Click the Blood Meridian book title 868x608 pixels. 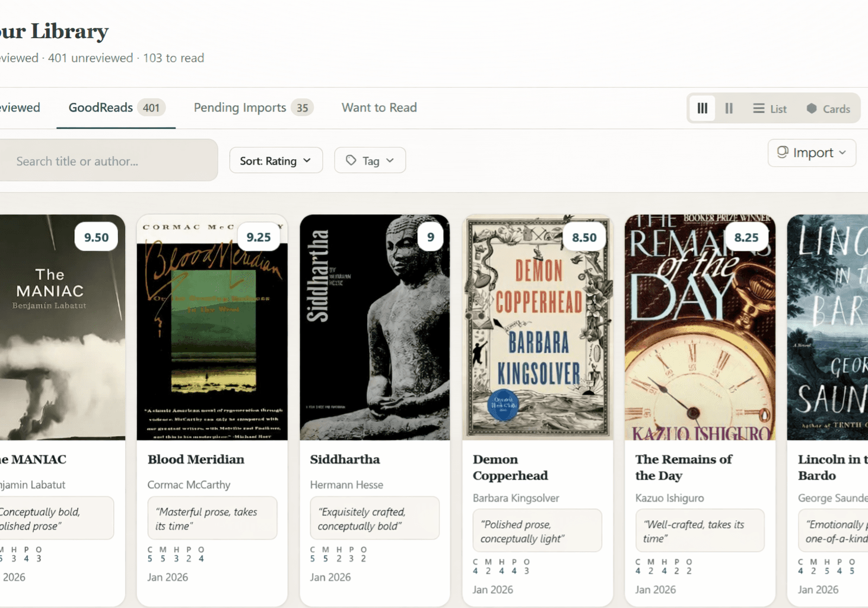pos(196,459)
